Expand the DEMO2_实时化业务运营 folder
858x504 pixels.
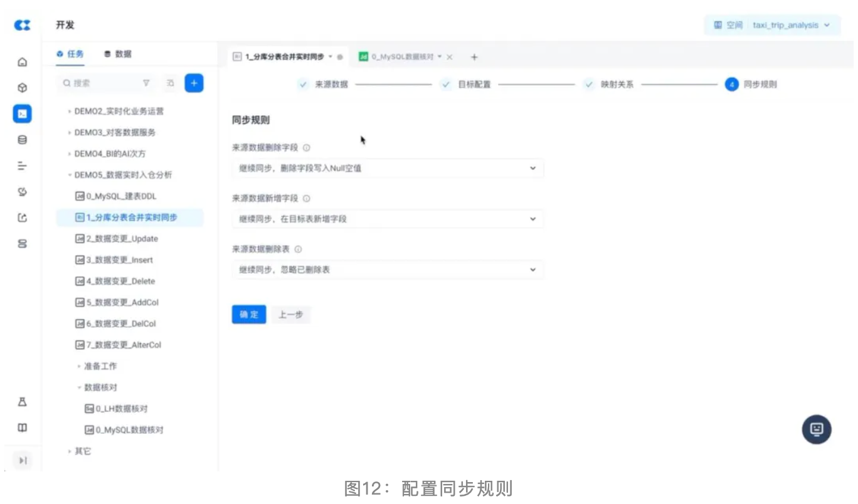coord(119,112)
